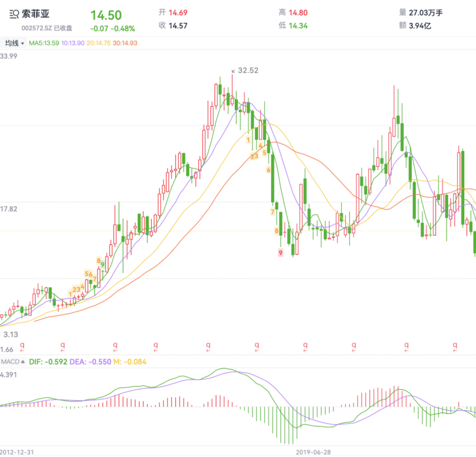Screen dimensions: 476x457
Task: Open the 均线 indicator dropdown
Action: (x=14, y=43)
